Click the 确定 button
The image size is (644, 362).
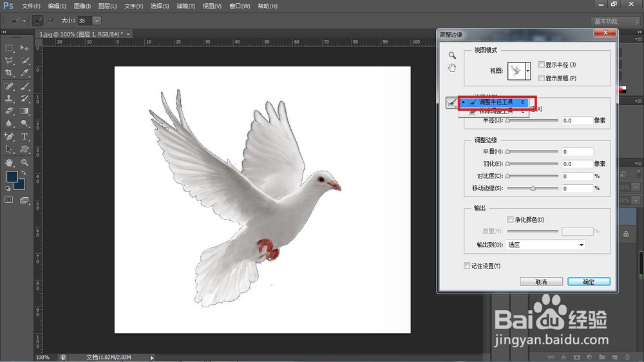589,282
